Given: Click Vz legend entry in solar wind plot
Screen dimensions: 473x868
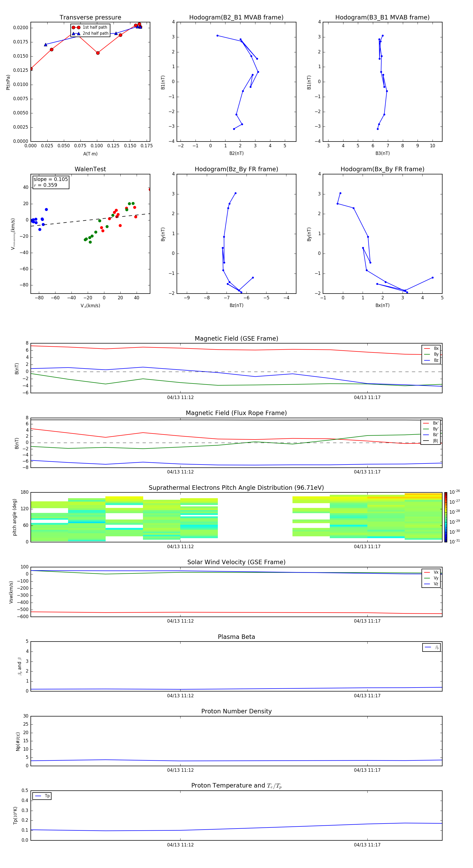Looking at the screenshot, I should coord(431,584).
